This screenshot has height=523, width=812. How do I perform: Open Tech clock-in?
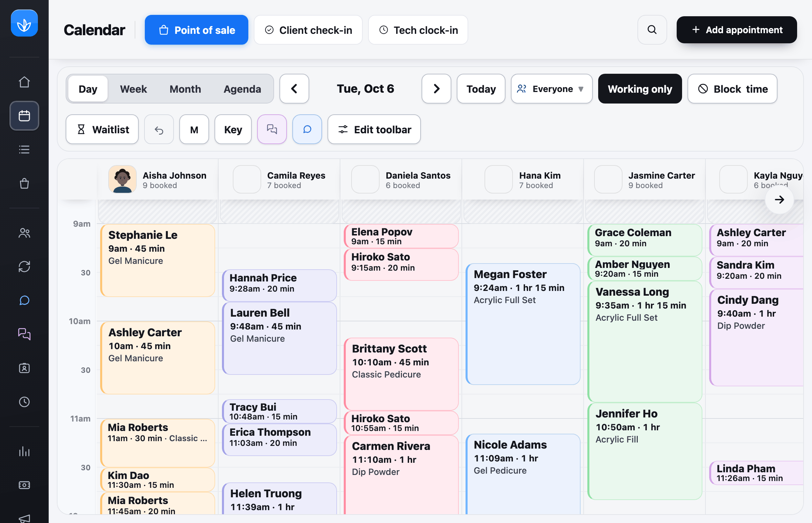click(418, 30)
